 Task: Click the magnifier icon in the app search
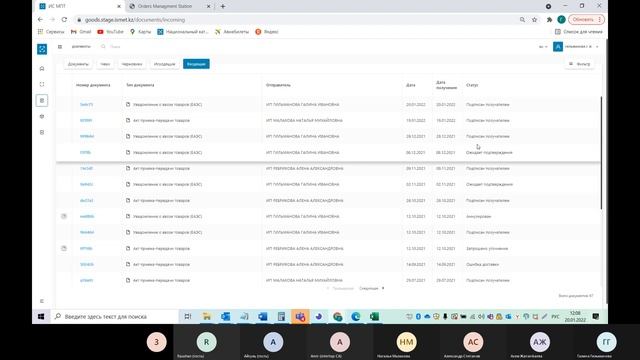(x=103, y=47)
